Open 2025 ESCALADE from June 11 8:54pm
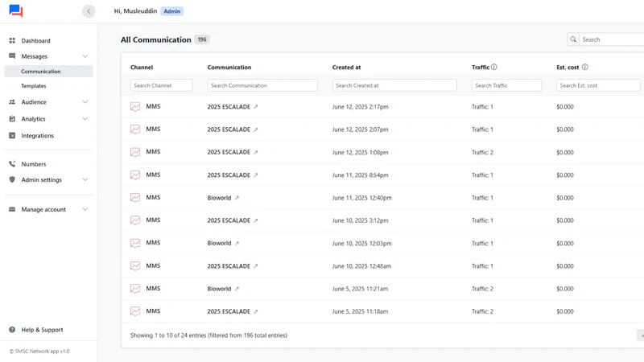Viewport: 644px width, 362px height. click(x=229, y=175)
